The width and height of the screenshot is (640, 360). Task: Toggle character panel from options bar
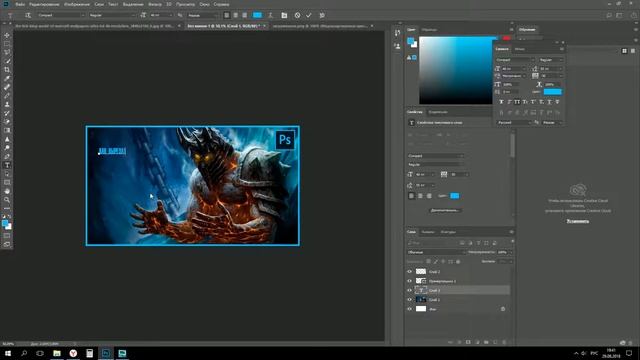284,15
